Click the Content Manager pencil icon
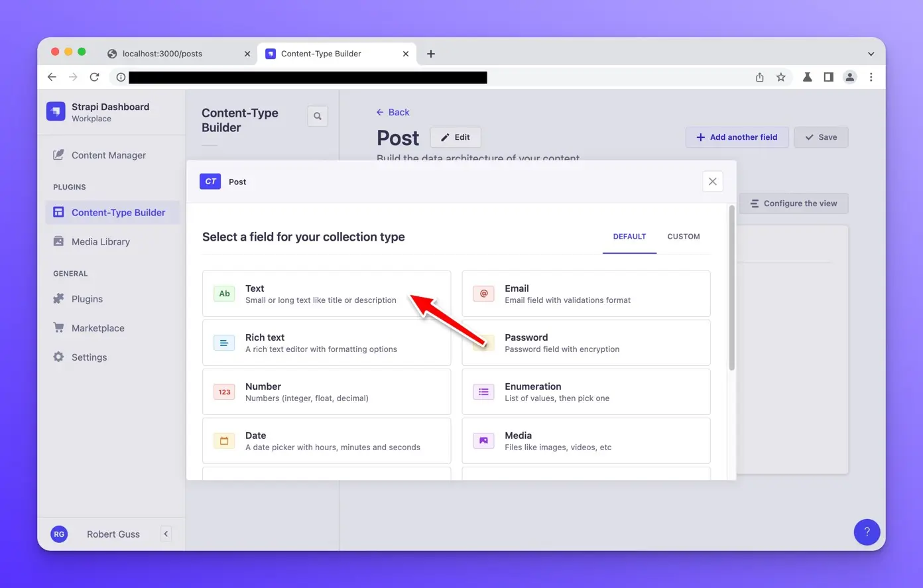 (x=58, y=155)
